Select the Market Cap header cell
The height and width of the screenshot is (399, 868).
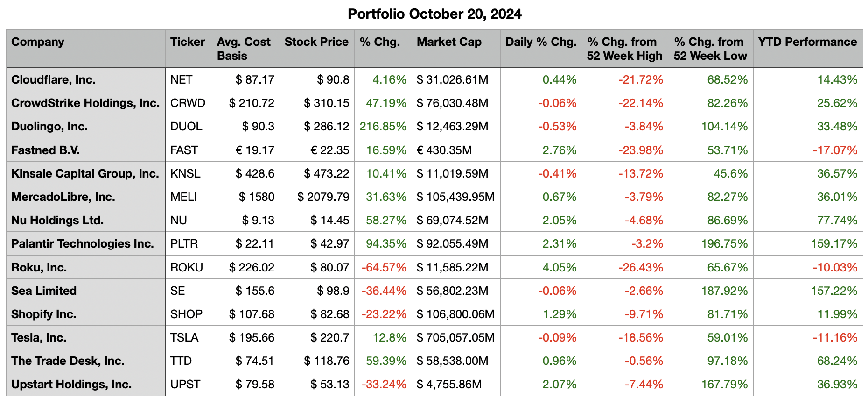449,42
